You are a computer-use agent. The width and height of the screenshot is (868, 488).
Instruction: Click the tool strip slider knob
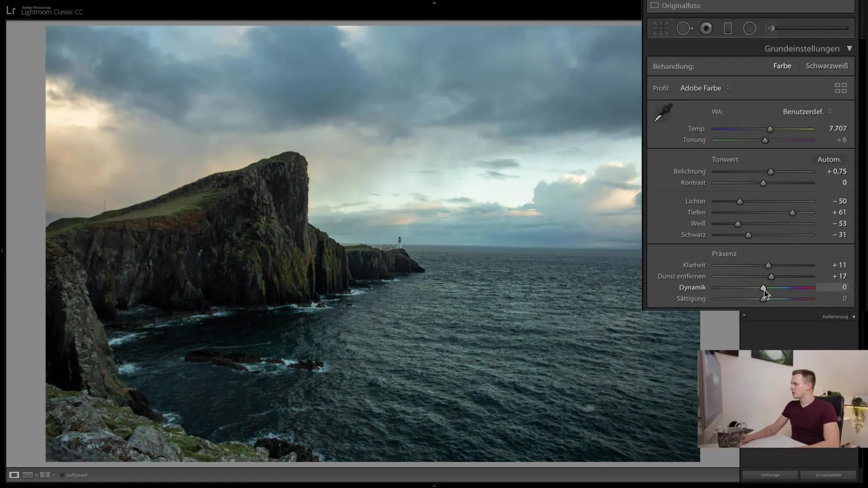[x=771, y=28]
